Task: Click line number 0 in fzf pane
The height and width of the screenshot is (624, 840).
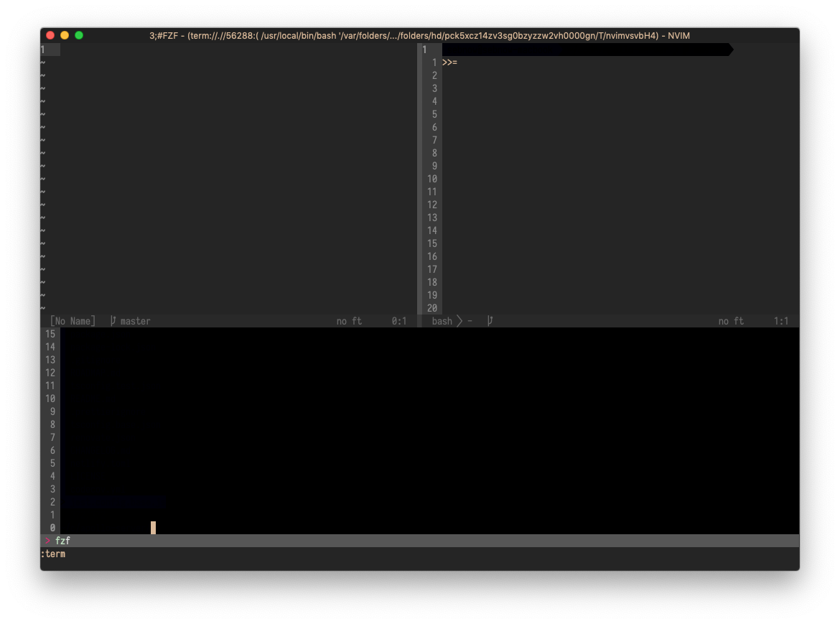Action: tap(52, 528)
